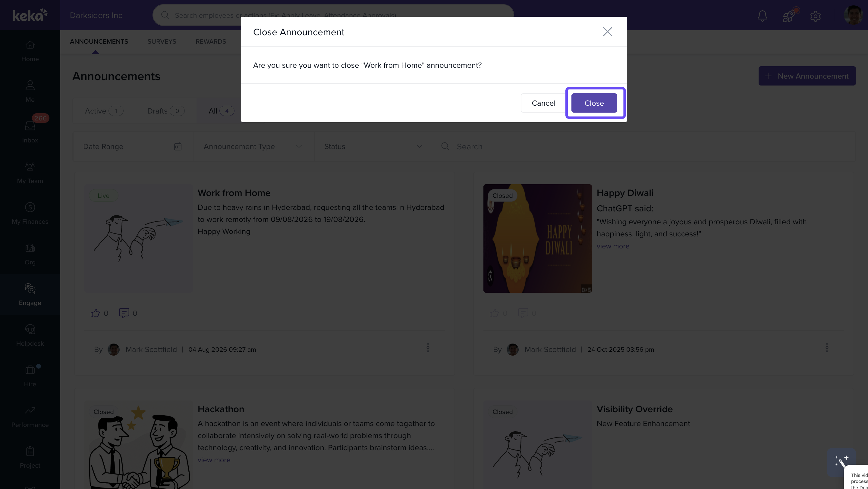
Task: Click the Live status badge
Action: [x=103, y=195]
